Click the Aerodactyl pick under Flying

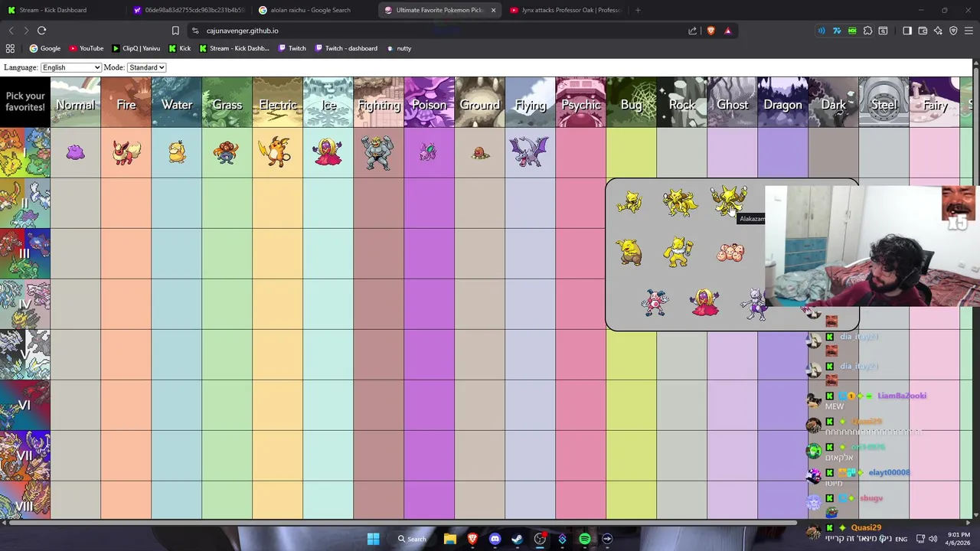tap(530, 152)
